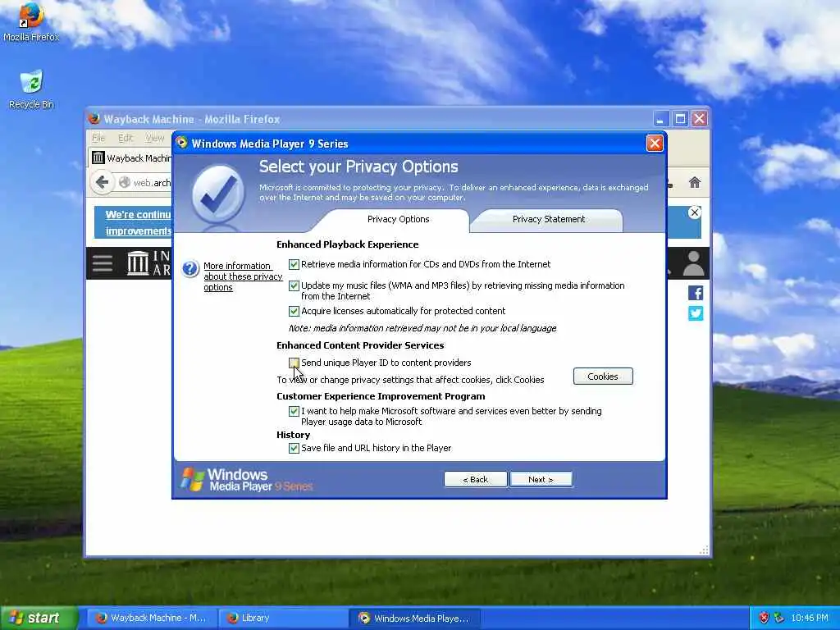Open the Firefox File menu
This screenshot has height=630, width=840.
(98, 138)
